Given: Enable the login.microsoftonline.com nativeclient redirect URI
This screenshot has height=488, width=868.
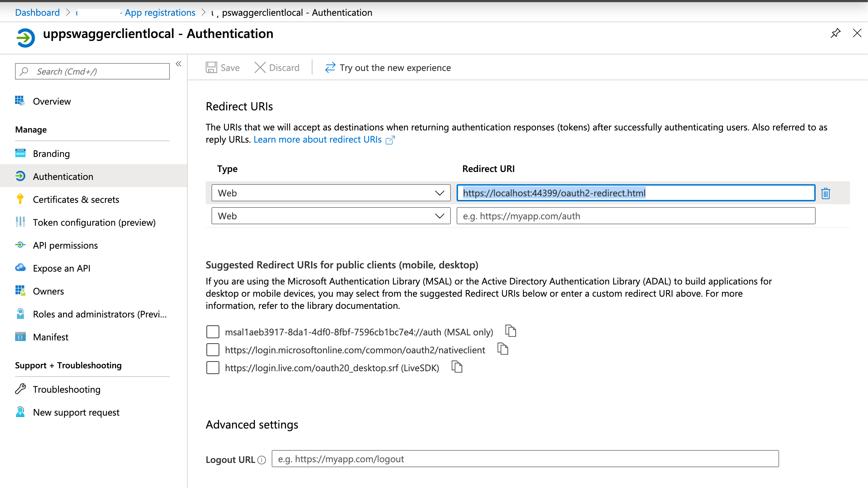Looking at the screenshot, I should [213, 349].
